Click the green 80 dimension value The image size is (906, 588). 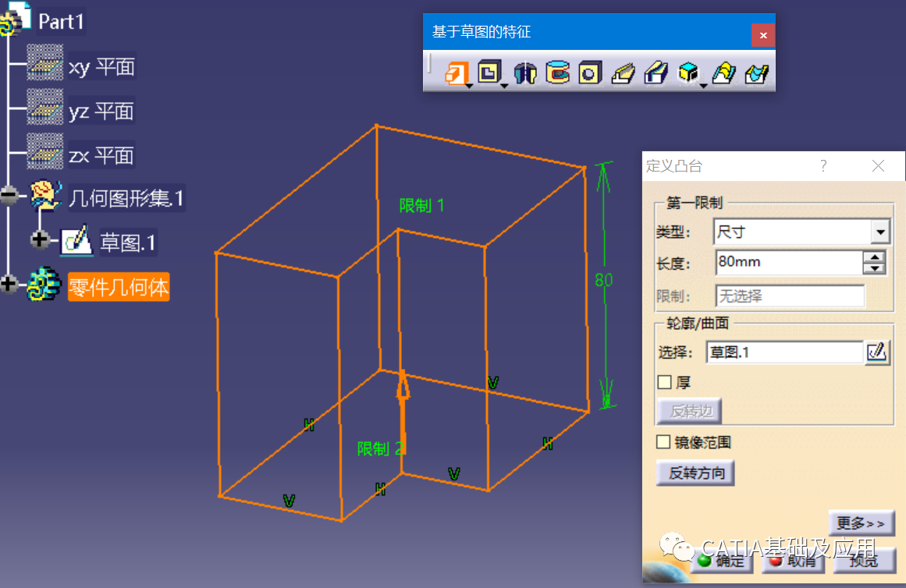tap(604, 280)
